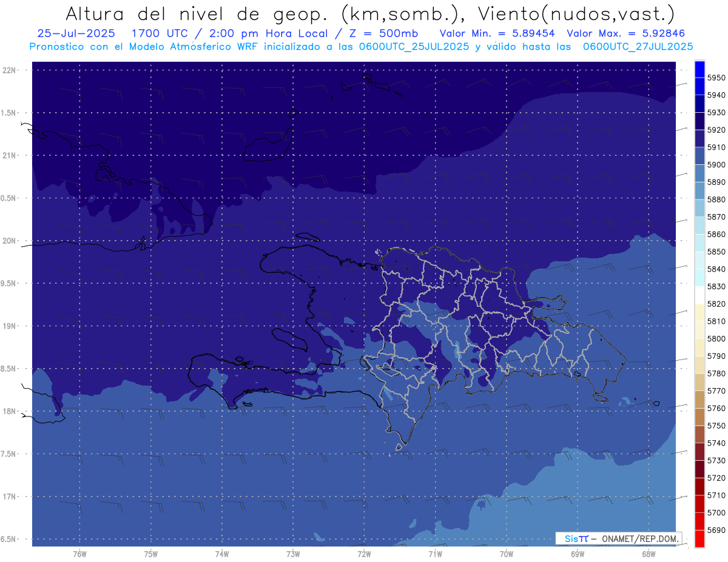
Task: Click the colorbar swatch between 5900 and 5890
Action: pyautogui.click(x=699, y=173)
